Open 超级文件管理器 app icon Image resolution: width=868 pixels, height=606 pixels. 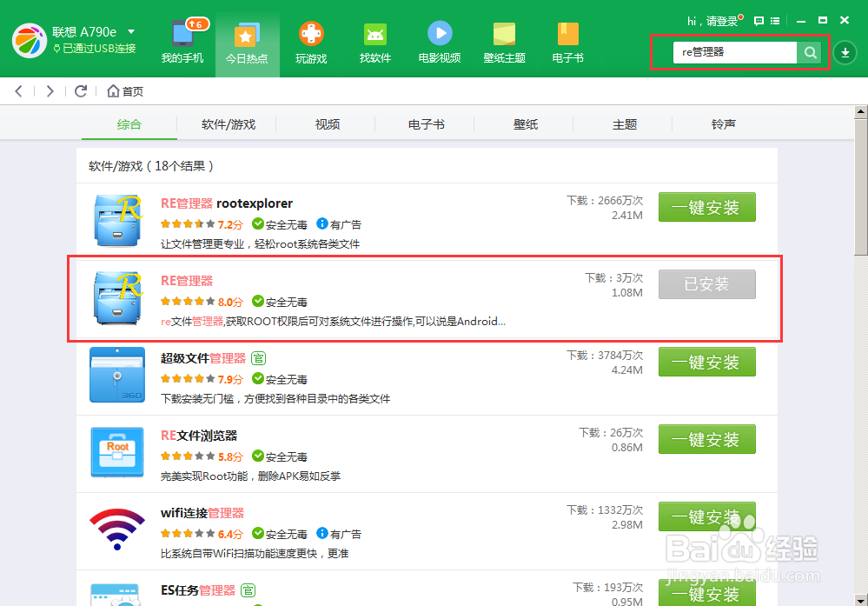pyautogui.click(x=117, y=375)
